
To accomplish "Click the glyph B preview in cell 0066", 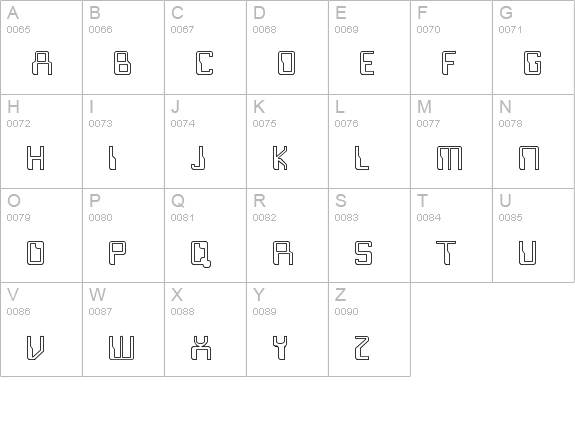I will [x=122, y=63].
